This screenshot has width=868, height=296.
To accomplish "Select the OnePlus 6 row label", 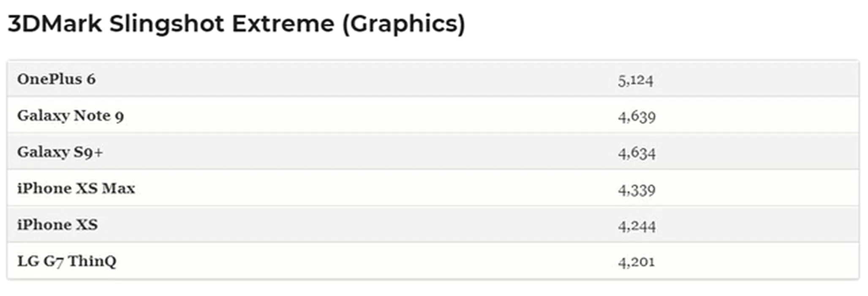I will pos(57,79).
